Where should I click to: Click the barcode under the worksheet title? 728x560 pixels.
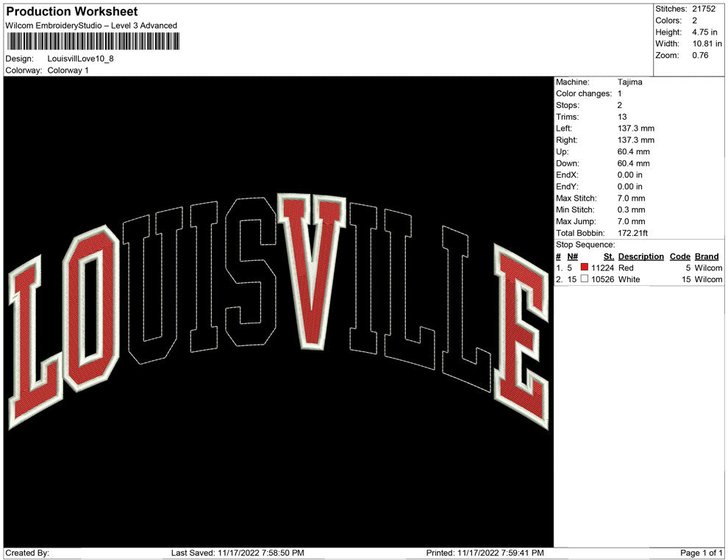[93, 42]
